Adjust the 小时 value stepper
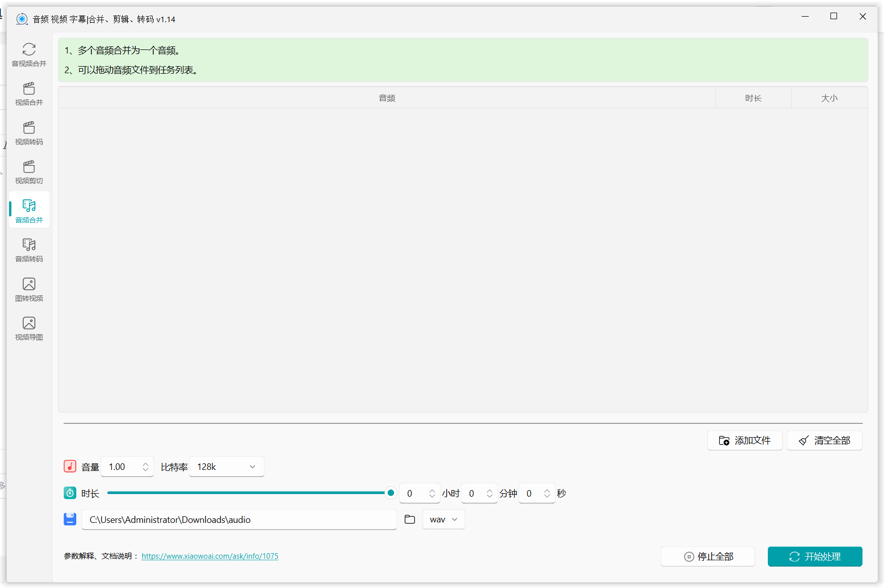Screen dimensions: 884x588 (x=432, y=493)
